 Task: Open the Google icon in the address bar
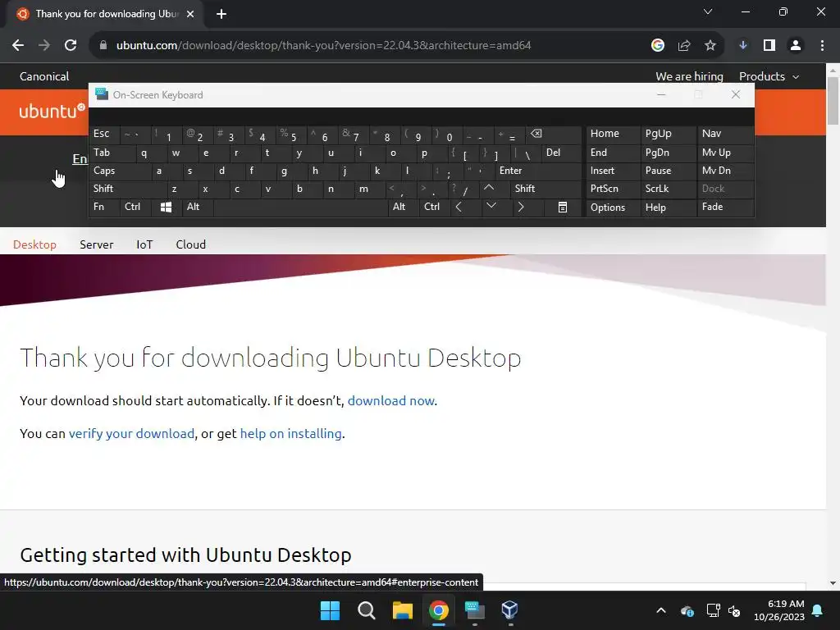[x=658, y=46]
